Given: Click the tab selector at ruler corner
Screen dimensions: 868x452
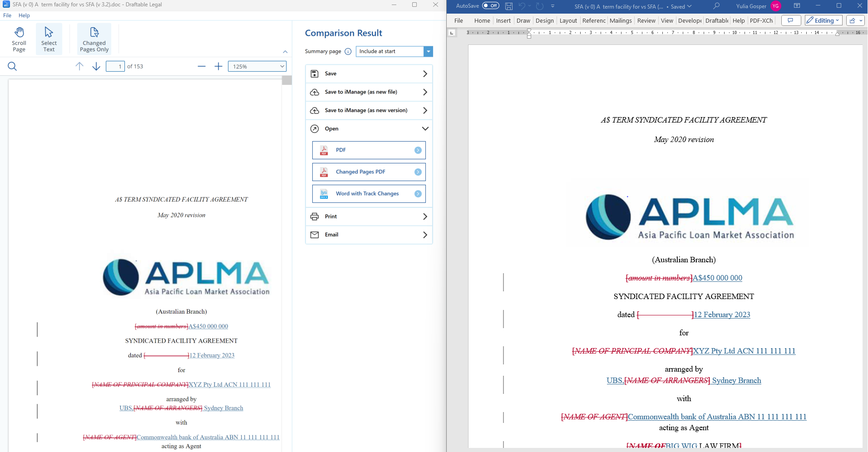Looking at the screenshot, I should pyautogui.click(x=452, y=33).
